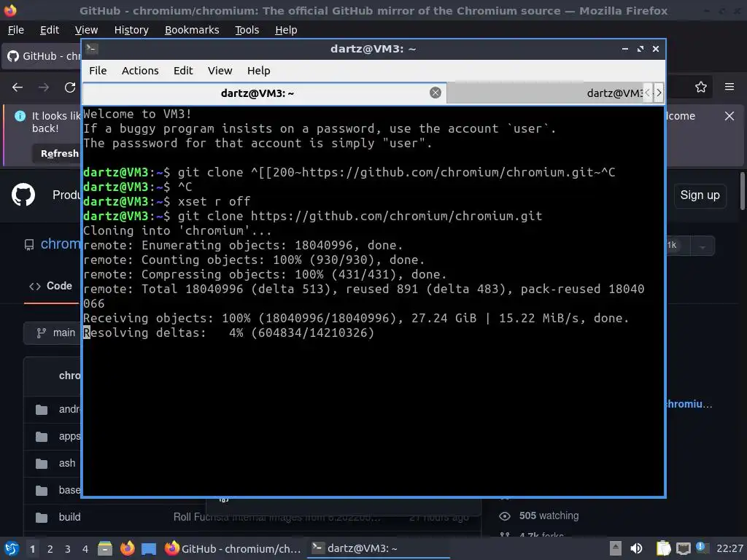Open the terminal Edit menu
Image resolution: width=747 pixels, height=560 pixels.
tap(183, 71)
